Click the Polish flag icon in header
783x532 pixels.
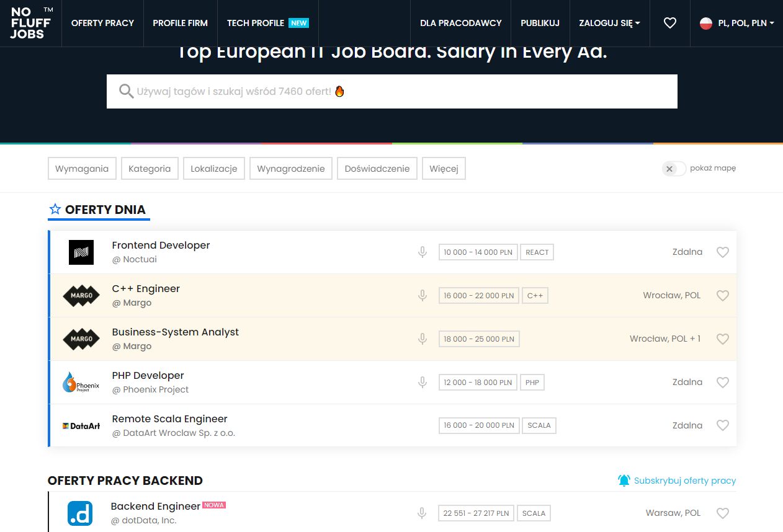706,23
